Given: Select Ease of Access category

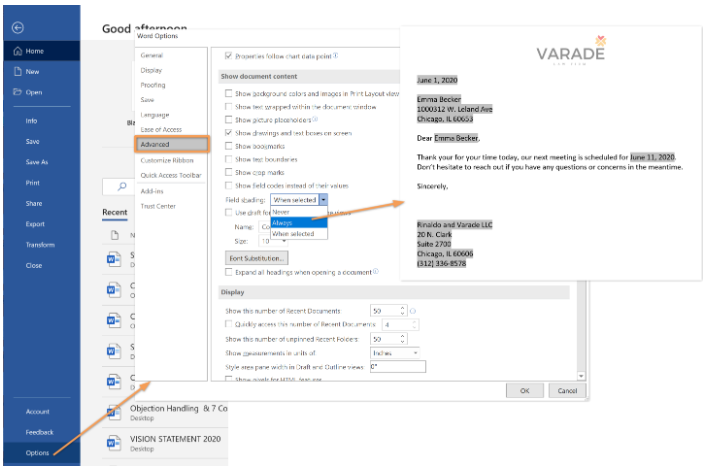Looking at the screenshot, I should point(161,130).
